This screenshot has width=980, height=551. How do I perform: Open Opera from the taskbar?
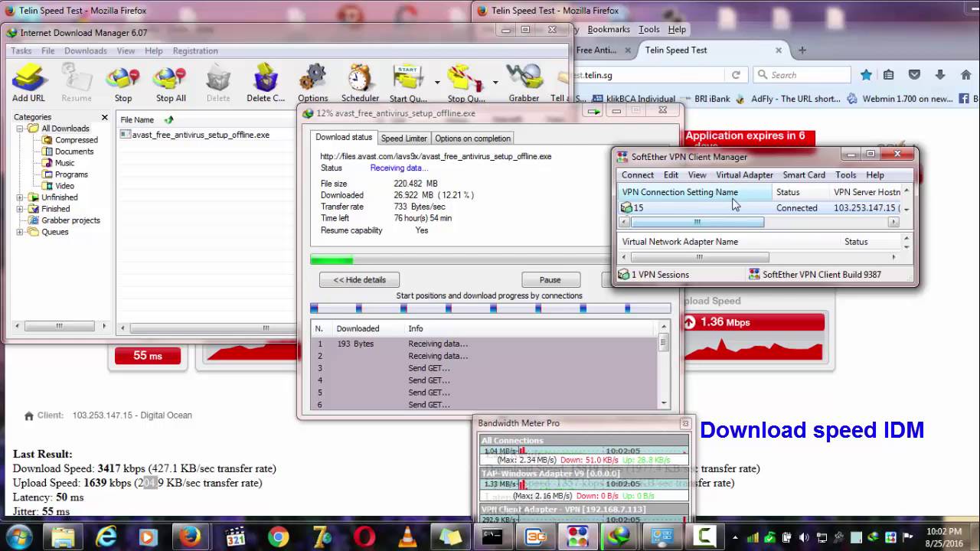[x=364, y=536]
